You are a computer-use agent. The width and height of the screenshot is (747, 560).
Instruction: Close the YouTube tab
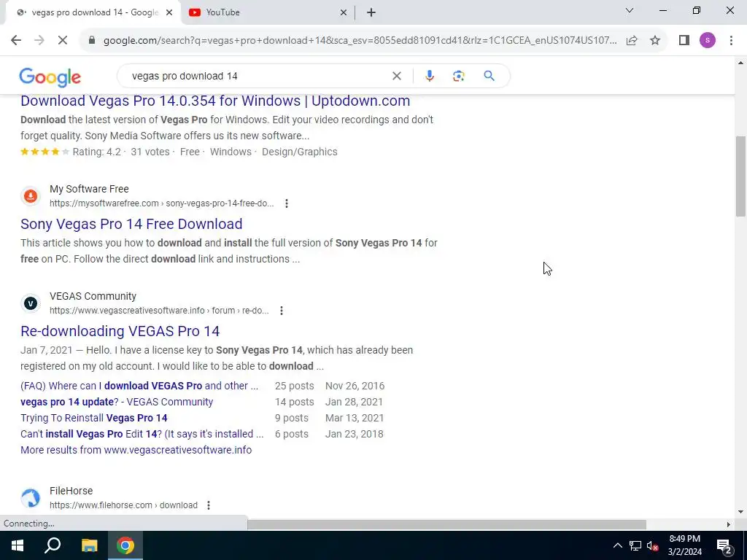click(343, 13)
